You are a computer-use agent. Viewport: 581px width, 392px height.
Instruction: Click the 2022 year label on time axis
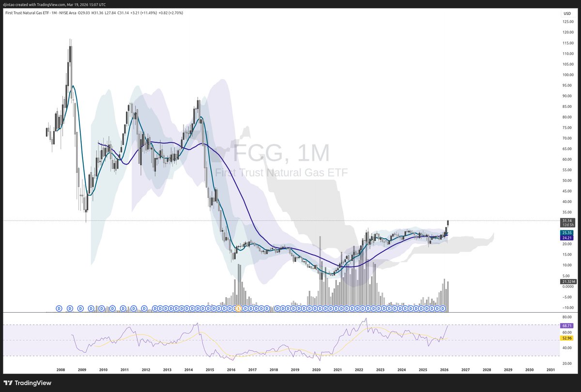point(359,369)
